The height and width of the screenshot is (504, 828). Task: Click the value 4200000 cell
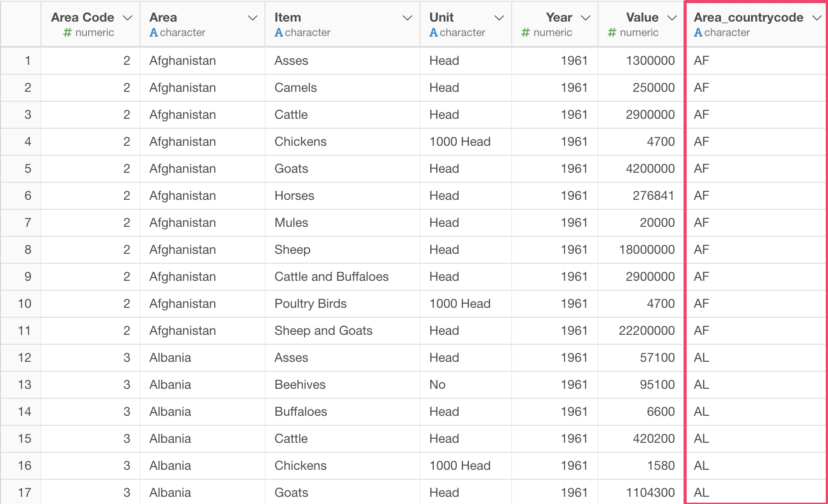click(x=641, y=169)
